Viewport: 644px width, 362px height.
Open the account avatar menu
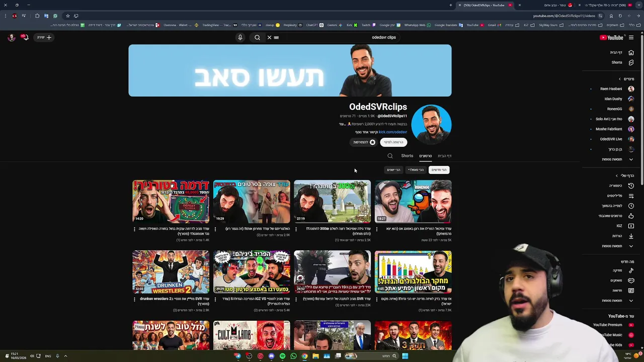(x=11, y=37)
